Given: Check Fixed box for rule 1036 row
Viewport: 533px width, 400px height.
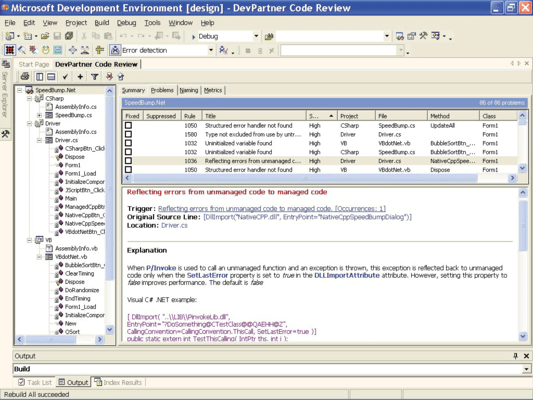Looking at the screenshot, I should click(x=128, y=161).
